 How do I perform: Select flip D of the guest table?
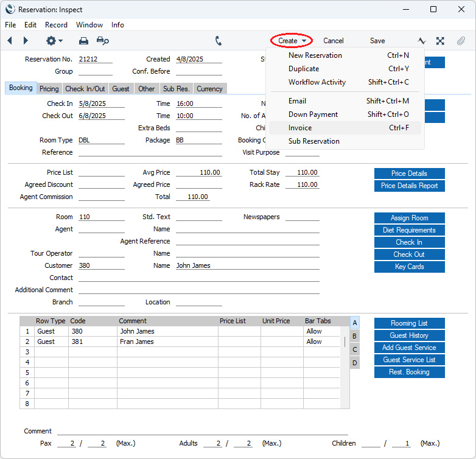pos(355,363)
